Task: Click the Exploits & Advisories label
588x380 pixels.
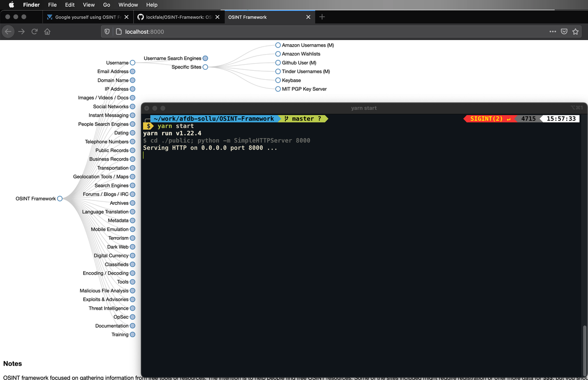Action: click(x=106, y=299)
